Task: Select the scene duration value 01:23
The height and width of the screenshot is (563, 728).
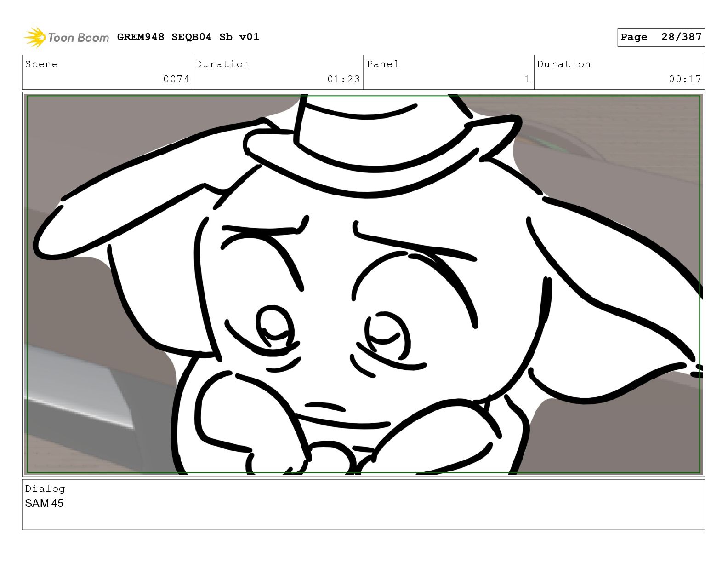Action: [343, 79]
